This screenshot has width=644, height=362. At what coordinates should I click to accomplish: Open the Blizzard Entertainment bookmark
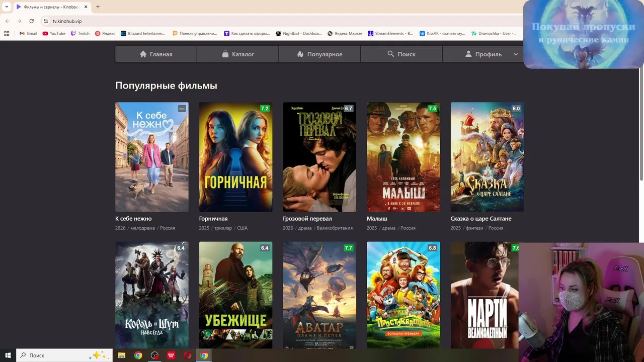pos(143,34)
